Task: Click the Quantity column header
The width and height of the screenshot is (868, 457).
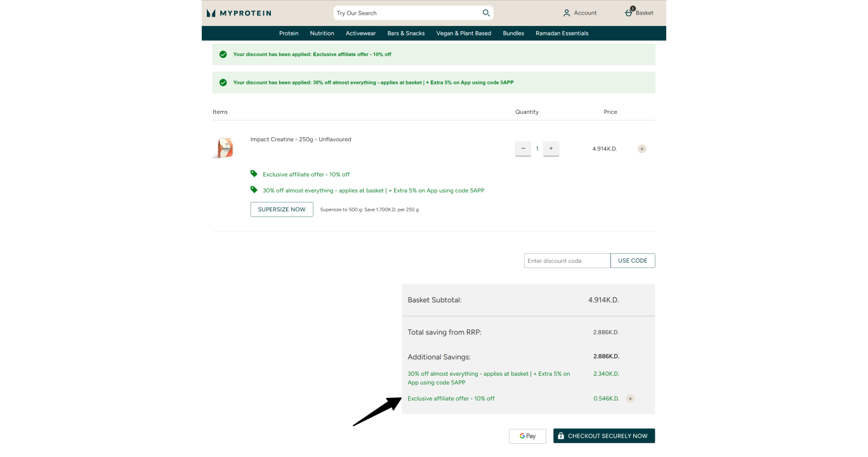Action: click(527, 112)
